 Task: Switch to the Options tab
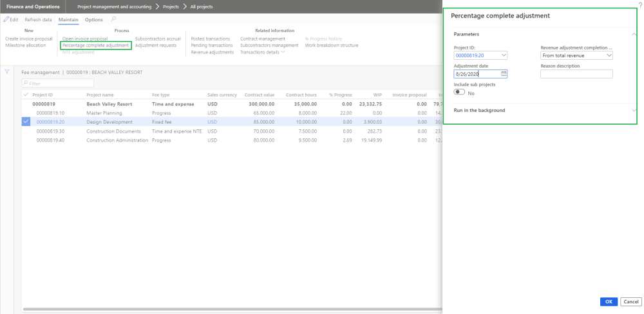[x=94, y=20]
